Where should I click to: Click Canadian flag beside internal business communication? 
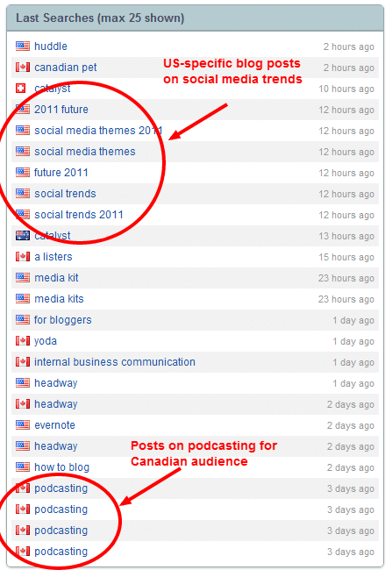coord(23,362)
